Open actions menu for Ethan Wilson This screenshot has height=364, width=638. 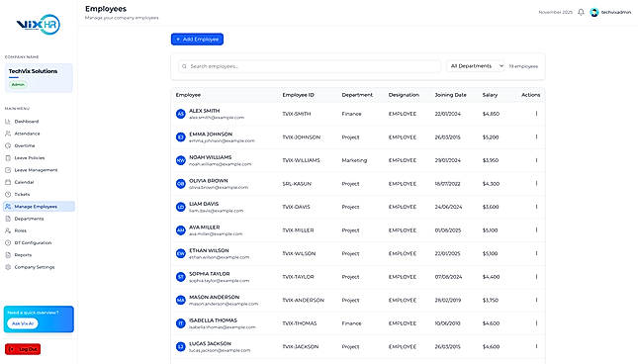pyautogui.click(x=536, y=253)
